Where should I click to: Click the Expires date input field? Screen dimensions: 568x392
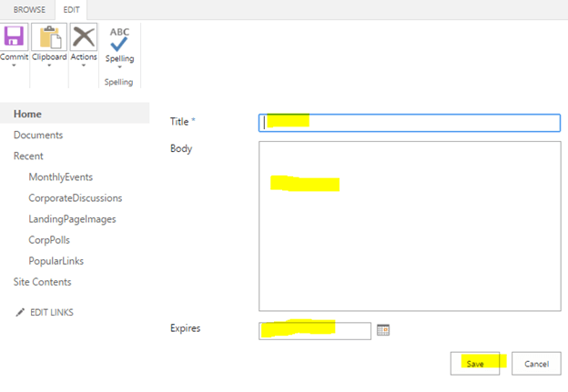point(315,330)
